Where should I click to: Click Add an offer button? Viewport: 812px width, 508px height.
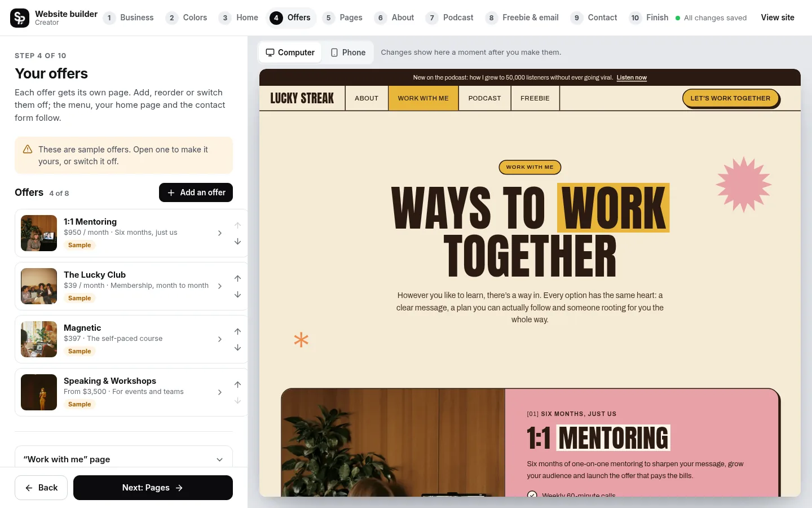pyautogui.click(x=196, y=192)
